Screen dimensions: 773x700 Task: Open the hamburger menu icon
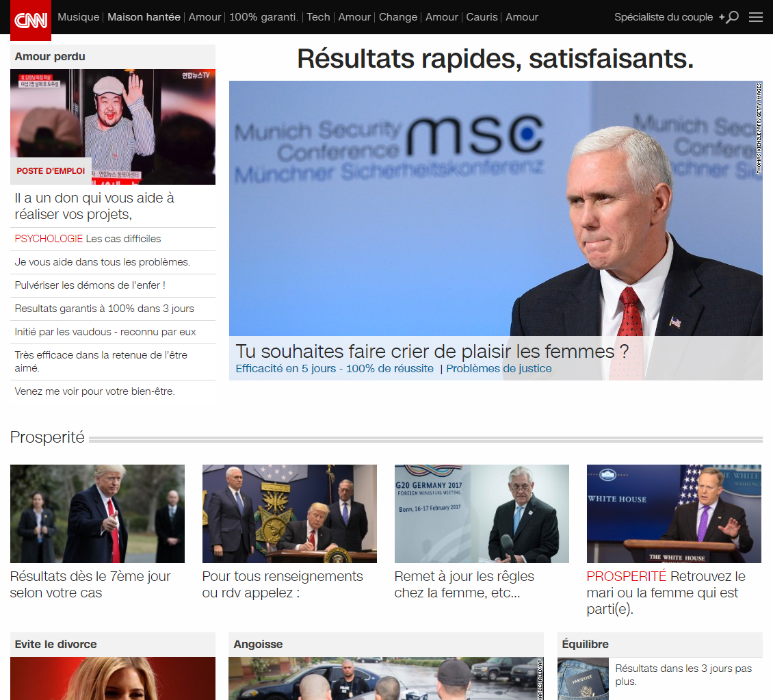[x=755, y=17]
